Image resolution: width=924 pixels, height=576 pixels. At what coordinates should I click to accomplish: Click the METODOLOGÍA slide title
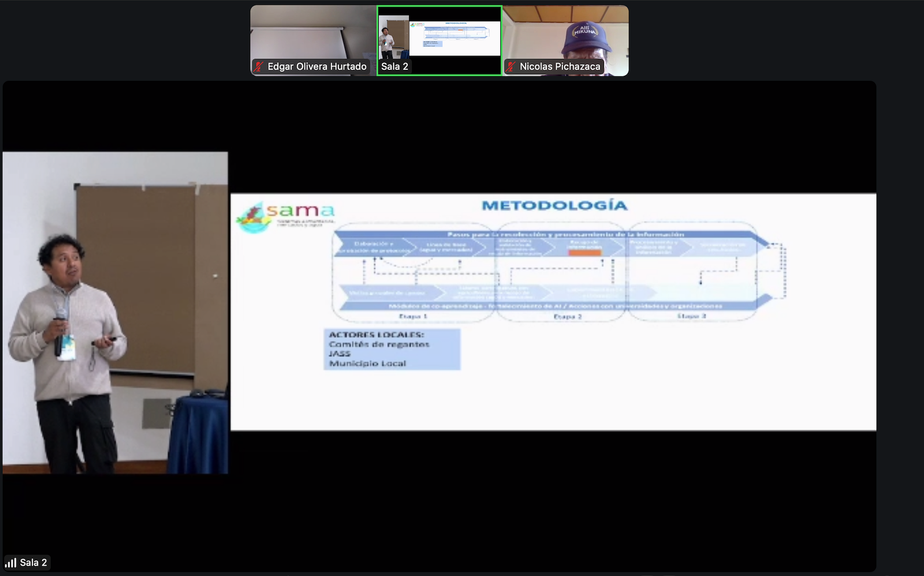pos(554,205)
